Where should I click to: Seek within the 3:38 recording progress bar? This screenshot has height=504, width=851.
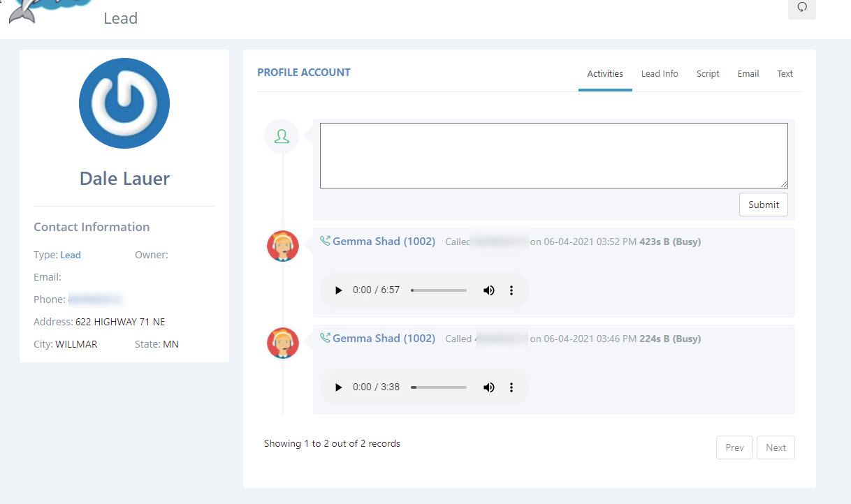439,387
